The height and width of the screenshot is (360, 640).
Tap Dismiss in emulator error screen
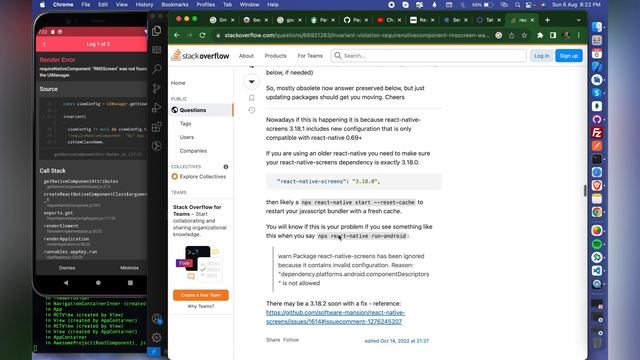click(67, 268)
